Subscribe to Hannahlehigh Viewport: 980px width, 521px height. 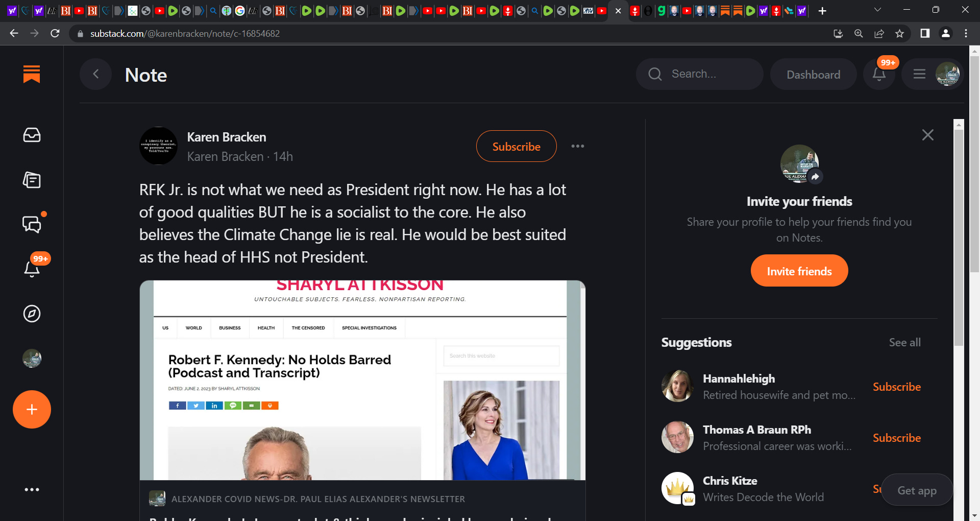click(x=896, y=387)
